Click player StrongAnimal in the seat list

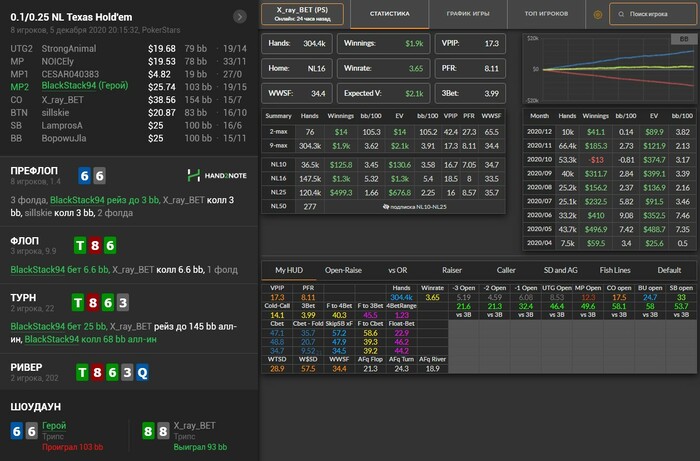[69, 49]
